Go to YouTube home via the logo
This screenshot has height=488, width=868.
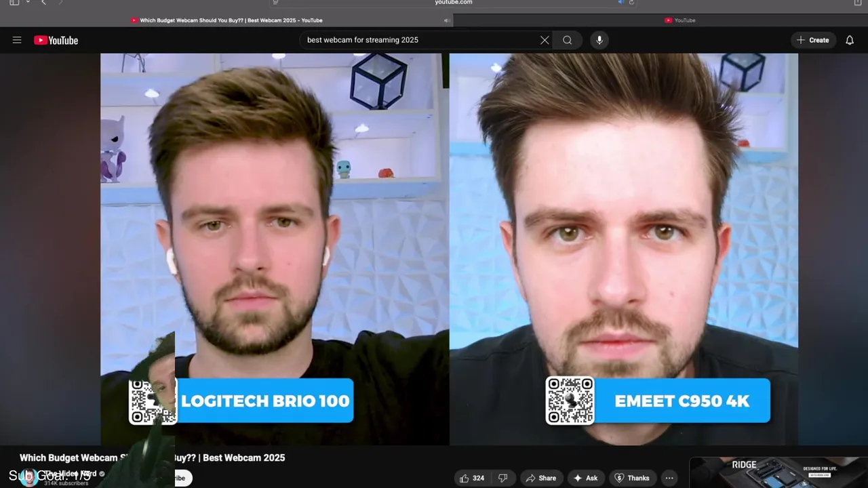tap(56, 40)
